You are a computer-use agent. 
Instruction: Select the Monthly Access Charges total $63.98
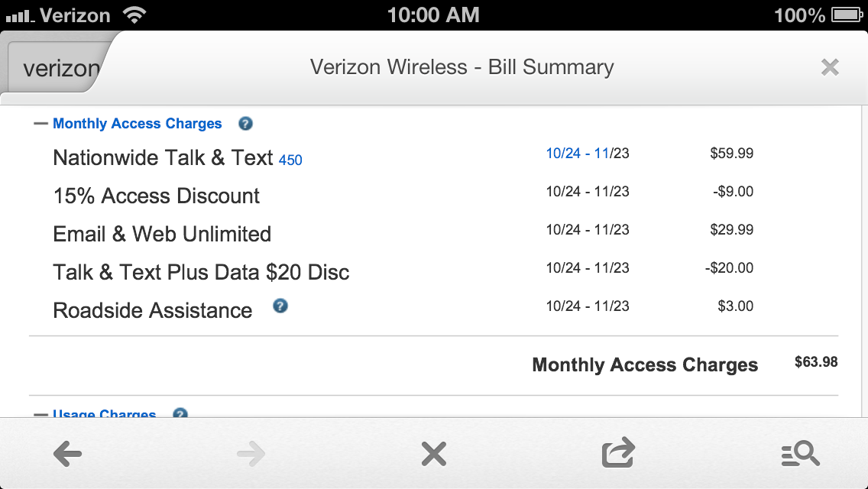(816, 362)
